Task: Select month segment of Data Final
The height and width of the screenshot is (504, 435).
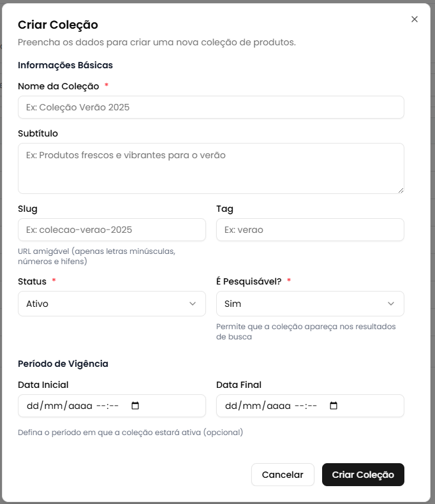Action: click(252, 406)
